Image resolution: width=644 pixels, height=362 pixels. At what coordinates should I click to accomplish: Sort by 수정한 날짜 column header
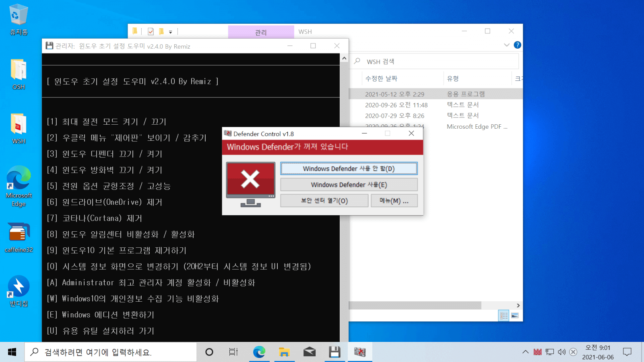point(402,78)
